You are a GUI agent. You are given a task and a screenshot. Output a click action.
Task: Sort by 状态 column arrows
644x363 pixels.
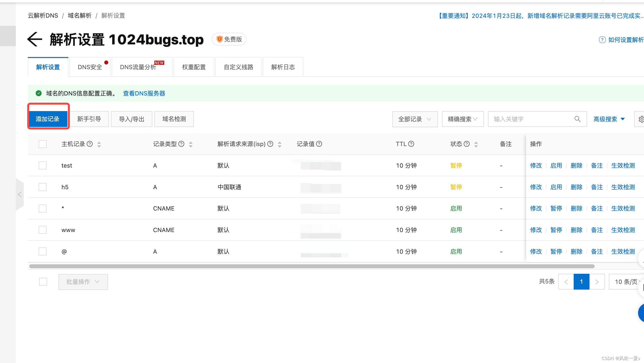click(x=476, y=144)
